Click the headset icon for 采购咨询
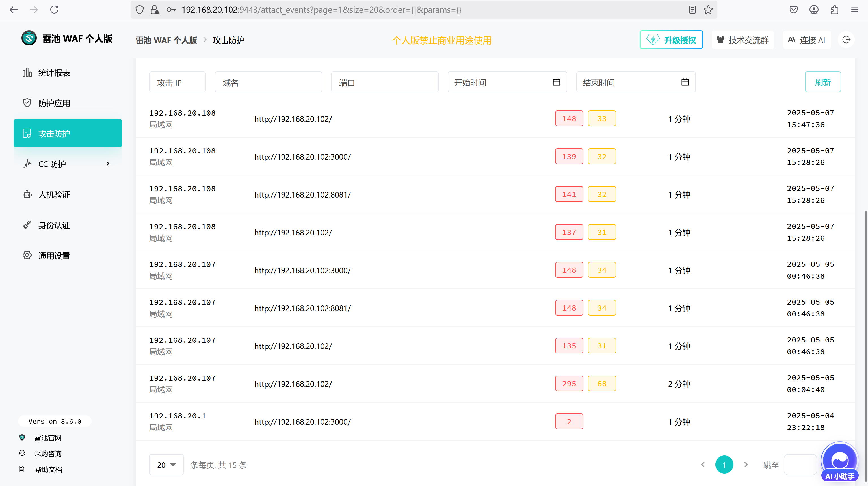 click(x=22, y=453)
